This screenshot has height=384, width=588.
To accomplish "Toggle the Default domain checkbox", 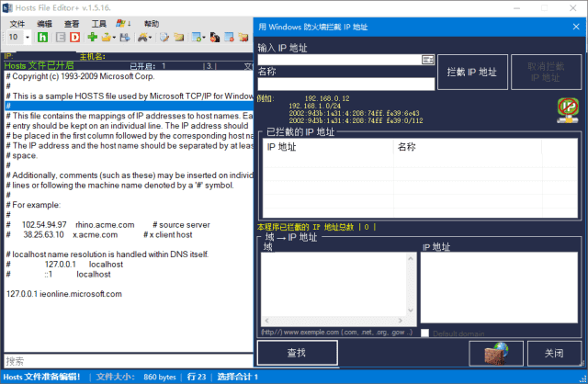I will point(424,333).
